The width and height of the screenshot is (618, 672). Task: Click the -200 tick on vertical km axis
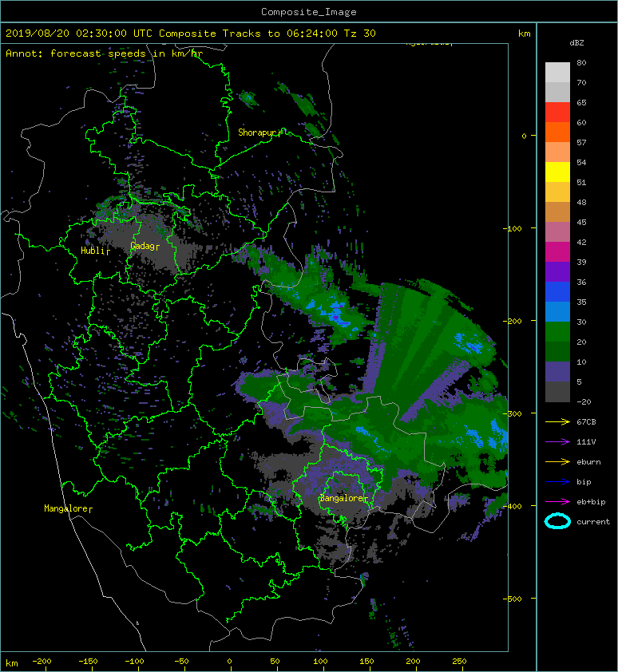pos(513,321)
